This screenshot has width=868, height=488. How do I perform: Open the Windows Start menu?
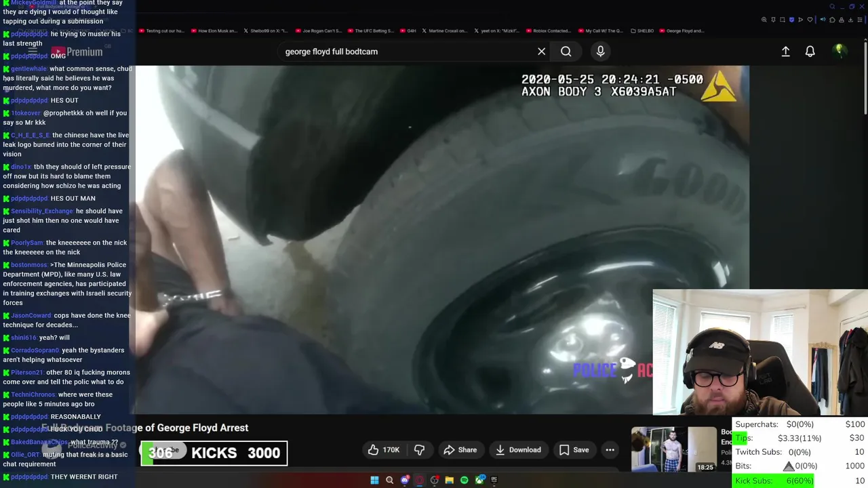tap(374, 480)
